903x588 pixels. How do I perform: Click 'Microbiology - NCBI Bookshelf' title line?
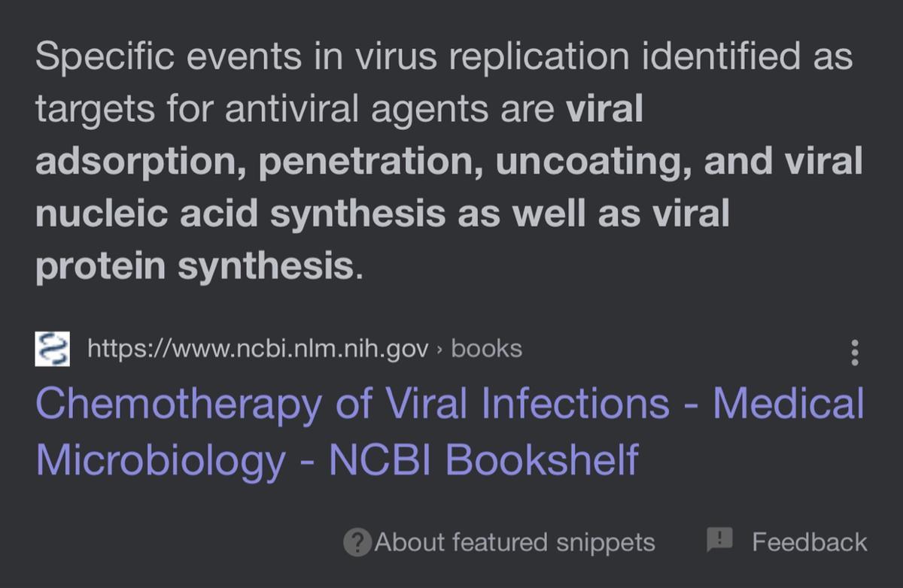tap(337, 458)
